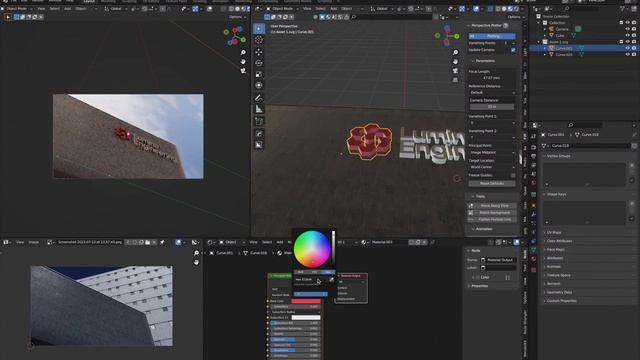640x360 pixels.
Task: Click the brightness value strip beside color wheel
Action: coord(333,248)
